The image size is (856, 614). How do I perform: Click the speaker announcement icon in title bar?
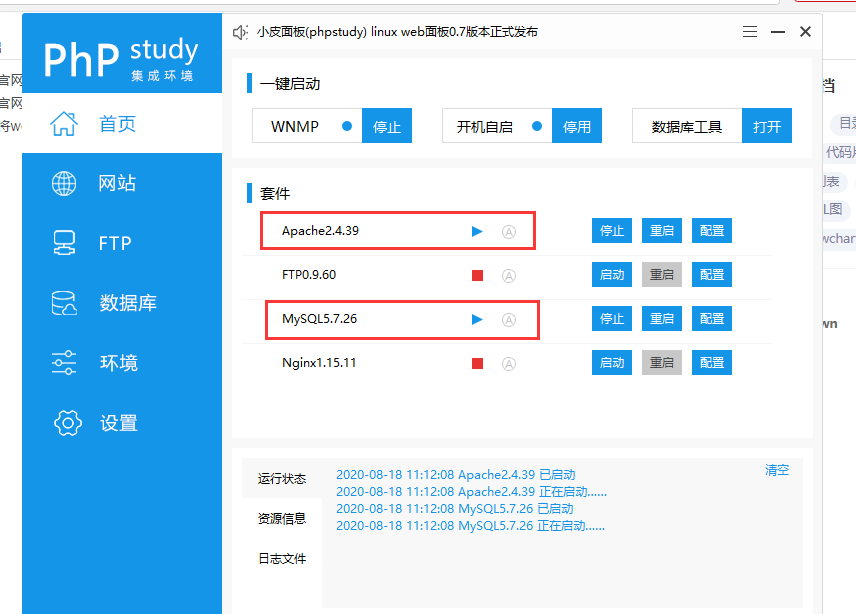(240, 32)
